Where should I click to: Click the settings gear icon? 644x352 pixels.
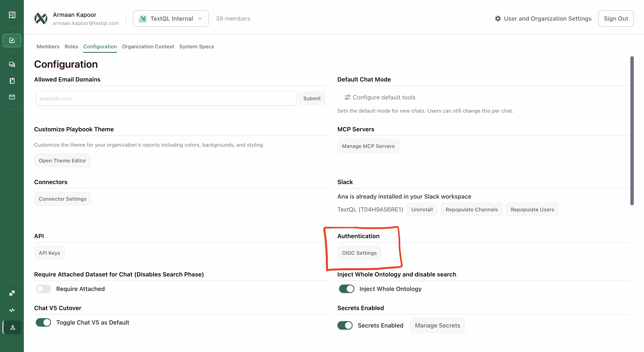point(498,19)
